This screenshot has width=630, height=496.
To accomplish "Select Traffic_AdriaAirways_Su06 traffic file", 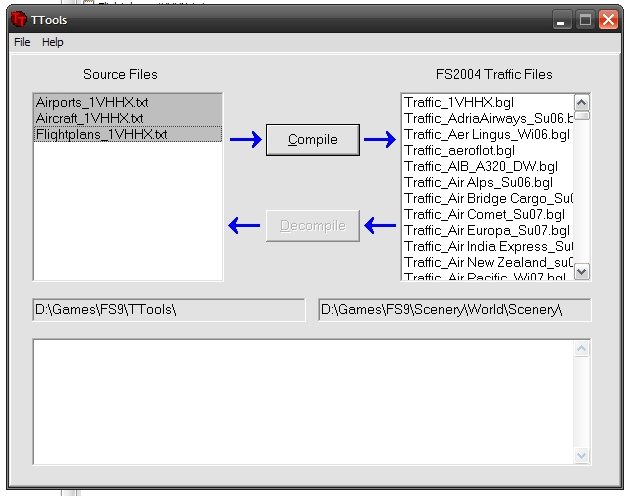I will (488, 118).
